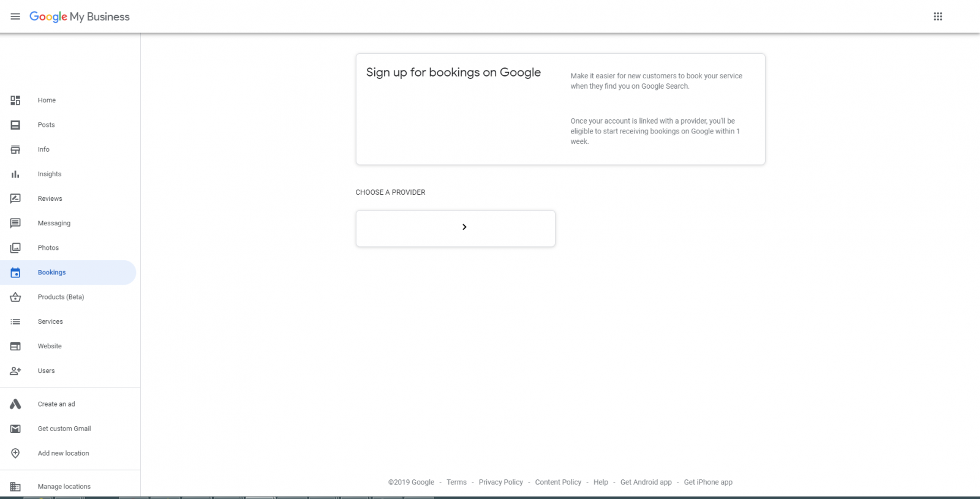Click the Posts icon in sidebar

click(15, 125)
